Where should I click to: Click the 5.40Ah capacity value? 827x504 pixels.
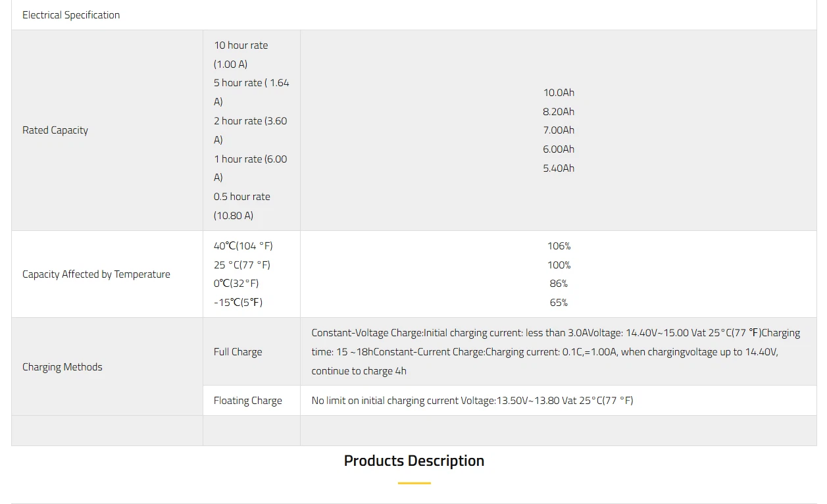tap(559, 168)
